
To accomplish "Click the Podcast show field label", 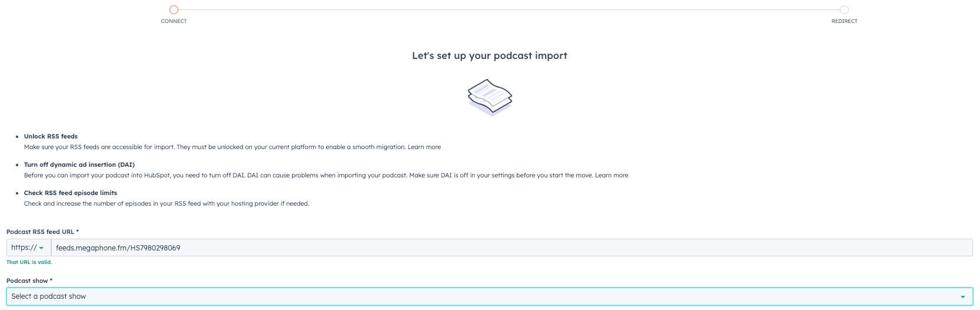I will [29, 281].
